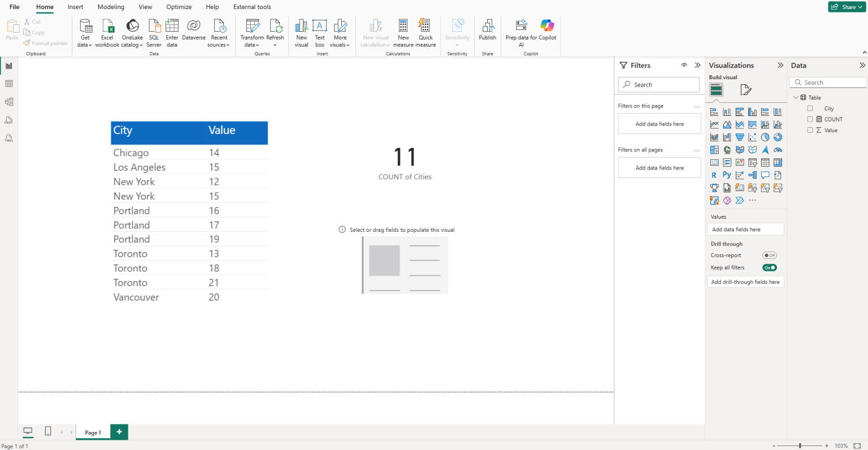Collapse the Table node in Data pane
This screenshot has width=868, height=450.
tap(796, 98)
